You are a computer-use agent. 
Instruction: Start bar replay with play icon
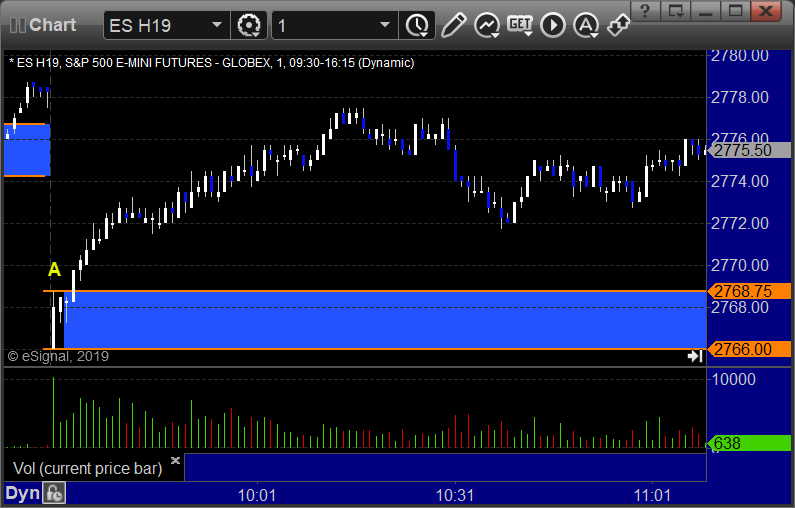click(553, 25)
